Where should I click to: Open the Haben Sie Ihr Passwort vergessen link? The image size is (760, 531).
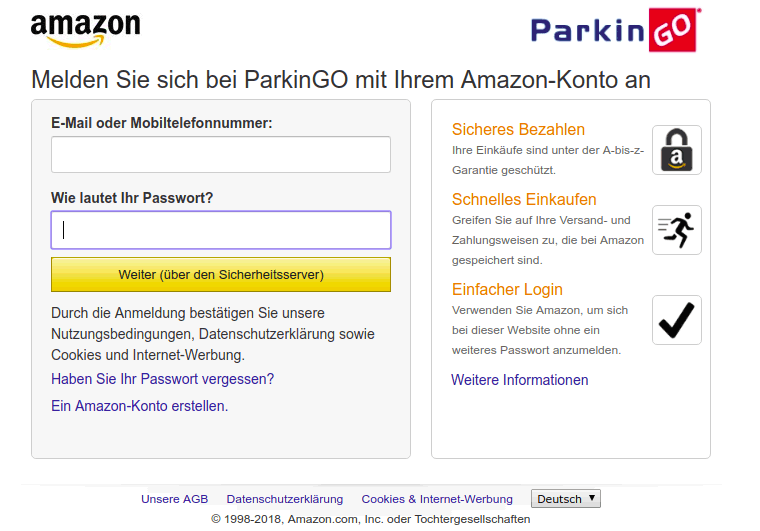[x=162, y=379]
